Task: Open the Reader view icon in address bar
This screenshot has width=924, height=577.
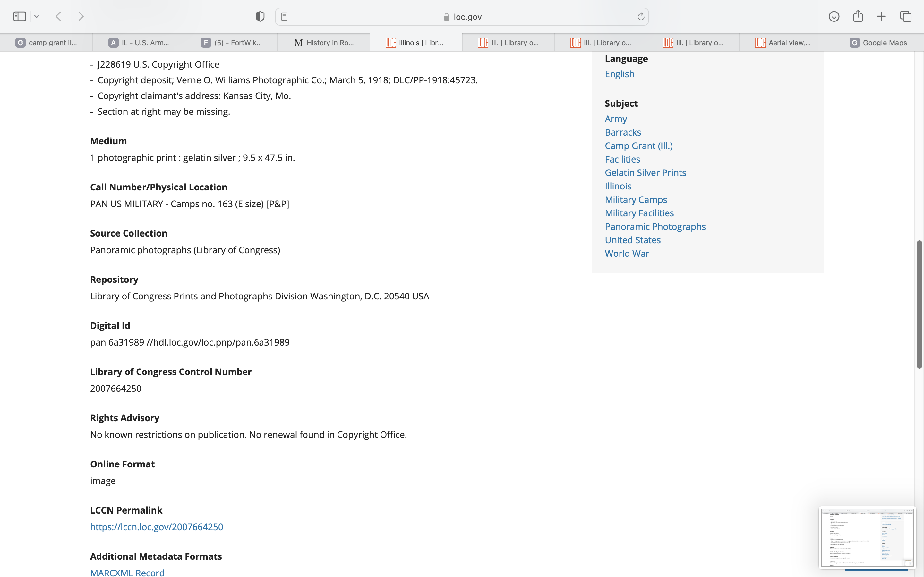Action: pos(284,16)
